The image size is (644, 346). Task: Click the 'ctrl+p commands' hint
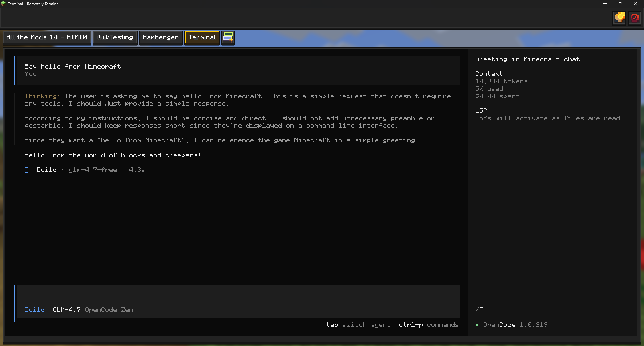429,325
